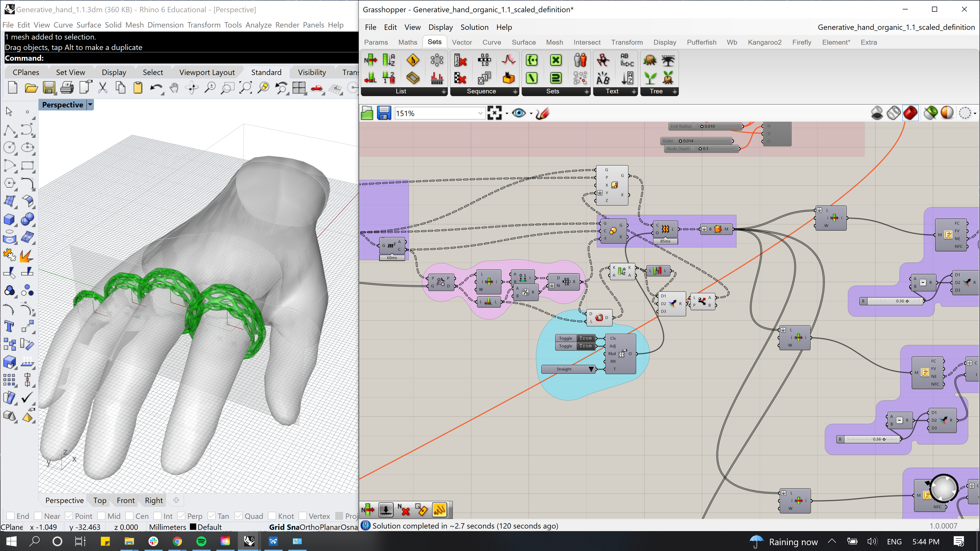Click the New file icon in Rhino toolbar
Image resolution: width=980 pixels, height=551 pixels.
coord(13,88)
